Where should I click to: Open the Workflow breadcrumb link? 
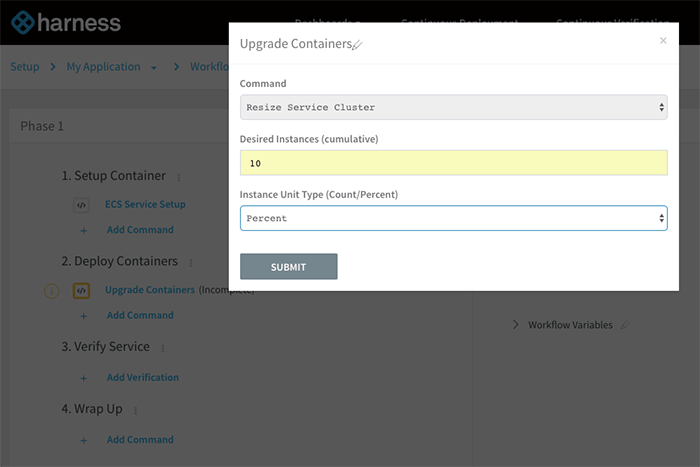209,67
